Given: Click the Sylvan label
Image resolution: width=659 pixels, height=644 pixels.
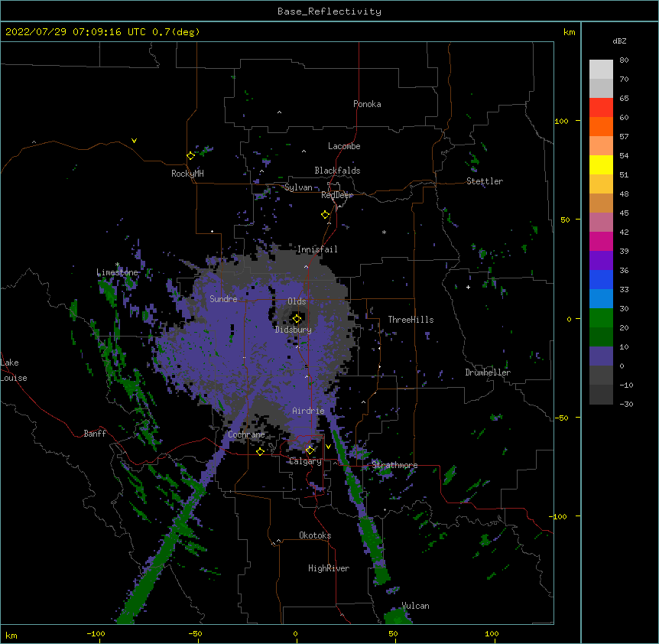Looking at the screenshot, I should pyautogui.click(x=298, y=187).
